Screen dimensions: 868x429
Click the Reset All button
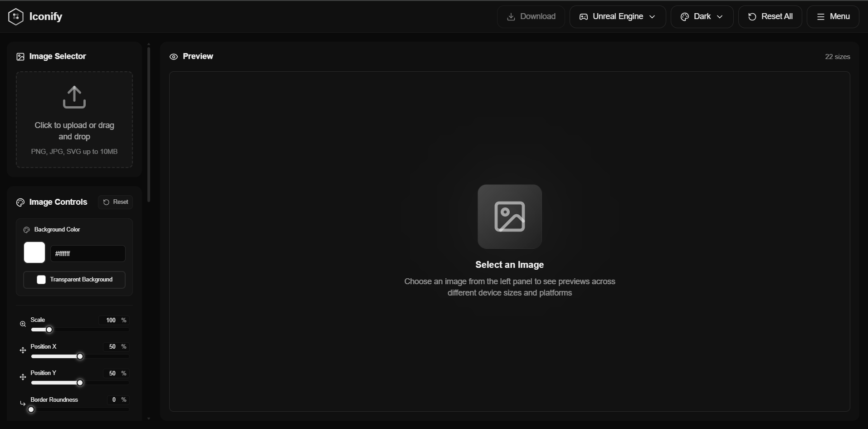coord(770,16)
